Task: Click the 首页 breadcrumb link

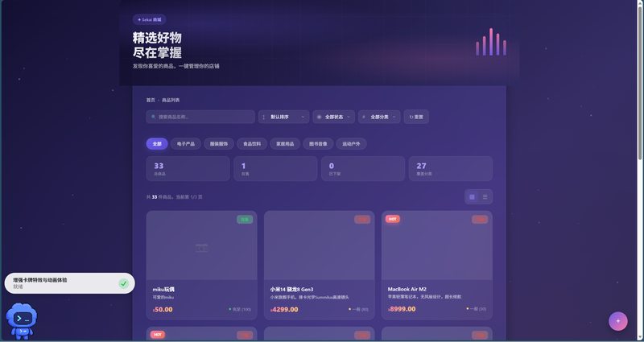Action: point(151,100)
